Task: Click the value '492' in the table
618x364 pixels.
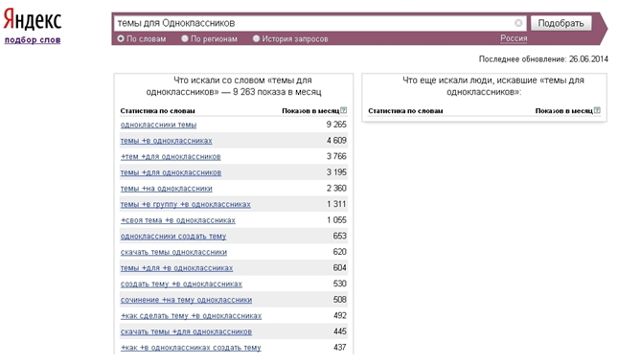Action: pyautogui.click(x=340, y=315)
